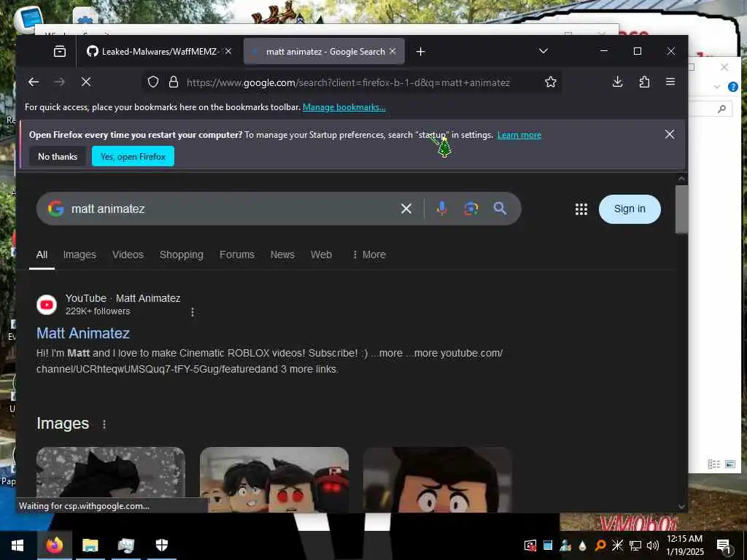The image size is (747, 560).
Task: Dismiss the startup notification bar
Action: click(x=670, y=134)
